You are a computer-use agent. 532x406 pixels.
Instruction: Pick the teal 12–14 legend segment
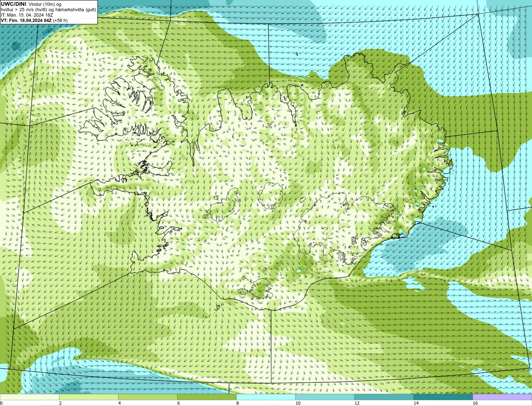pos(384,397)
